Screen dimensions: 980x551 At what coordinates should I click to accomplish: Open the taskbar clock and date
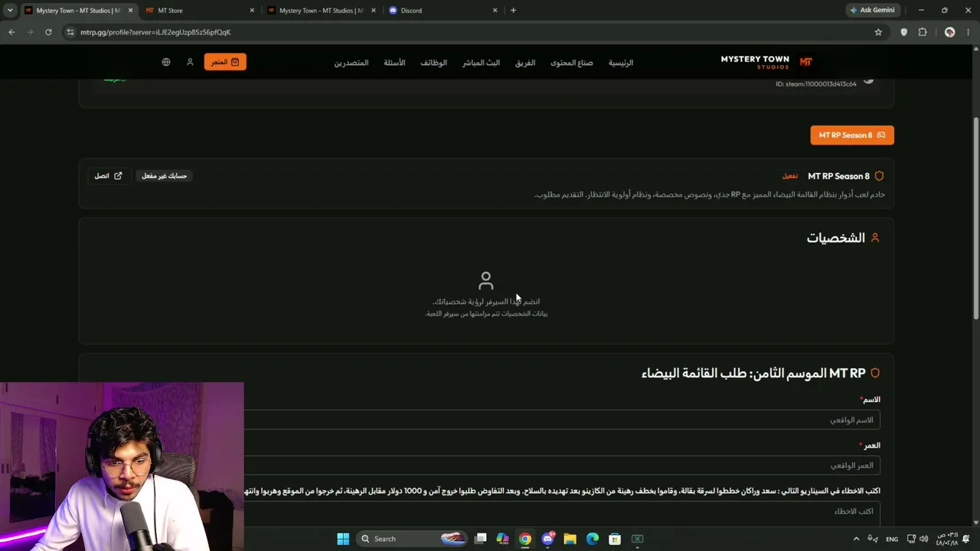[x=947, y=539]
